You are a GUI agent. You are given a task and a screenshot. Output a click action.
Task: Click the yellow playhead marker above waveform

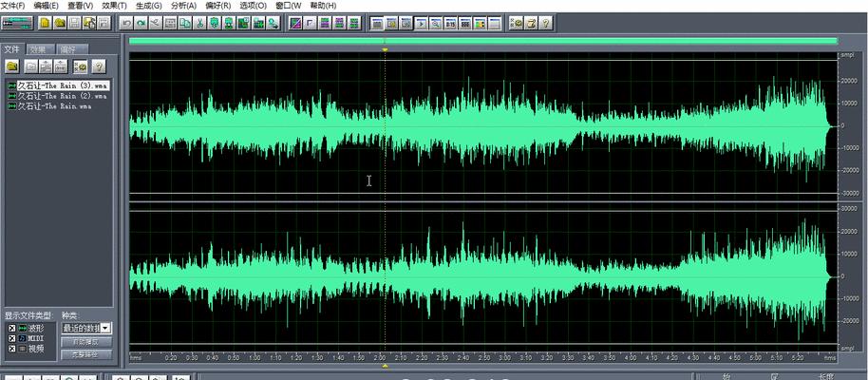tap(386, 49)
